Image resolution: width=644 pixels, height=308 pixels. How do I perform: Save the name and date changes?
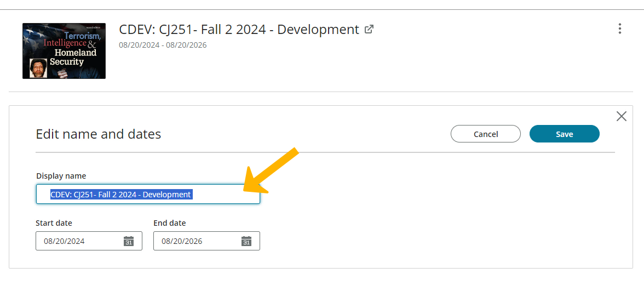pos(564,134)
